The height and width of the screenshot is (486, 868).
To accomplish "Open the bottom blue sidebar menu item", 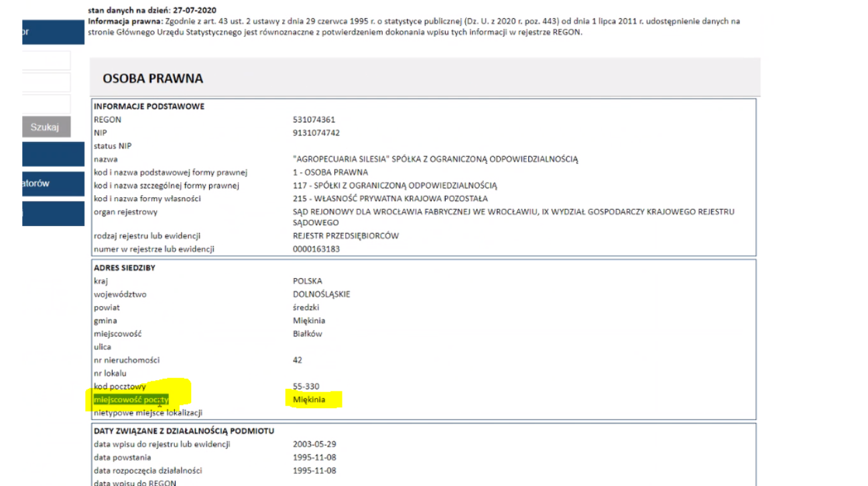I will tap(52, 214).
